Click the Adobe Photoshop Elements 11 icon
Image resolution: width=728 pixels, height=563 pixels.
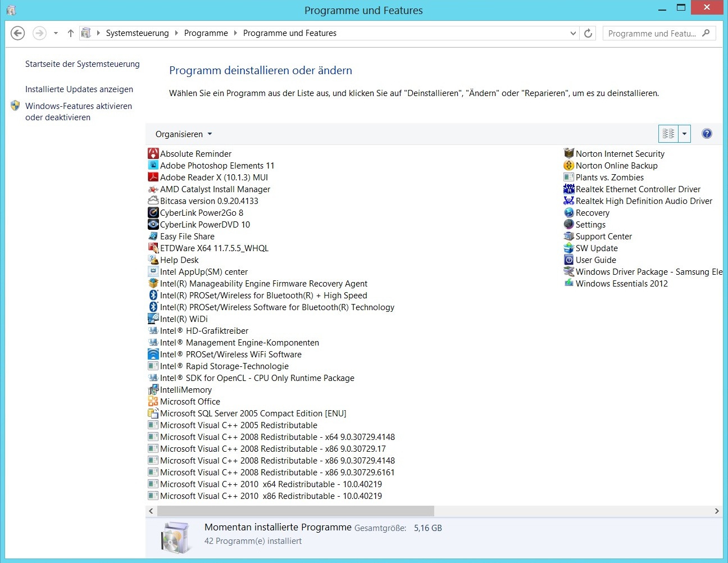[x=153, y=165]
